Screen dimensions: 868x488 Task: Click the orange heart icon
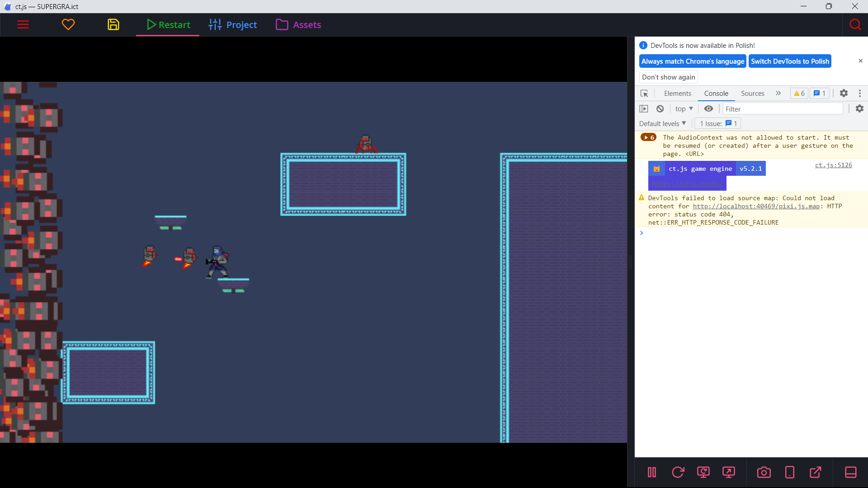tap(68, 24)
